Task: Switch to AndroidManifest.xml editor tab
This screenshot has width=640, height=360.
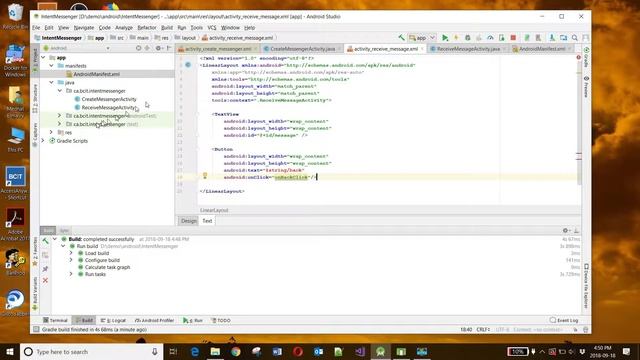Action: [x=542, y=49]
